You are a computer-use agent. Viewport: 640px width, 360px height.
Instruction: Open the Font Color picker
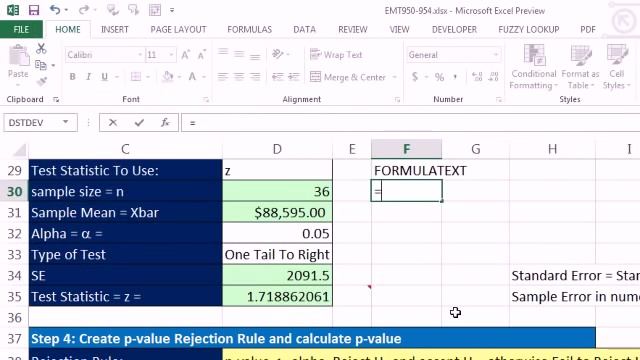pyautogui.click(x=192, y=76)
